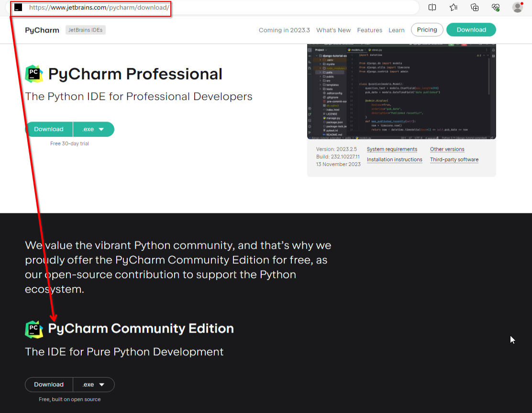Open the Features menu item
Screen dimensions: 532x413
pyautogui.click(x=369, y=30)
